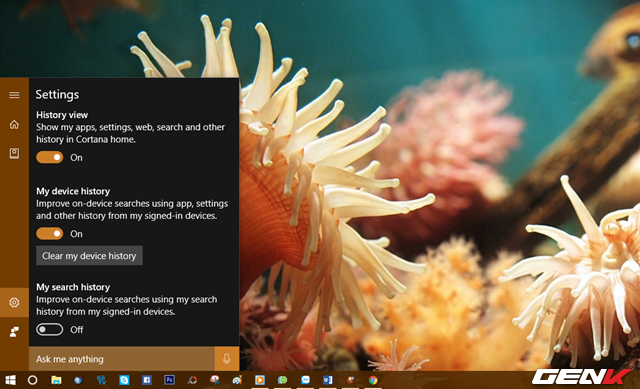640x389 pixels.
Task: Click the 'History view' heading
Action: 62,115
